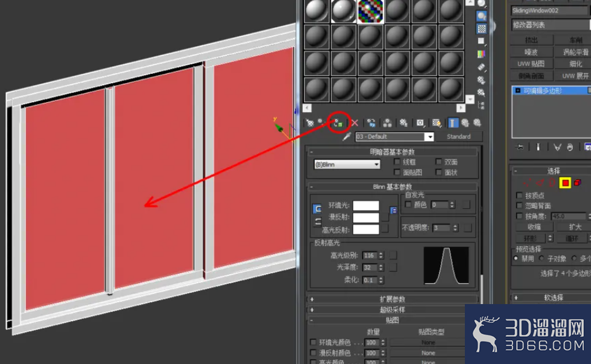The image size is (591, 364).
Task: Toggle the checkered Background icon for samples
Action: point(481,28)
